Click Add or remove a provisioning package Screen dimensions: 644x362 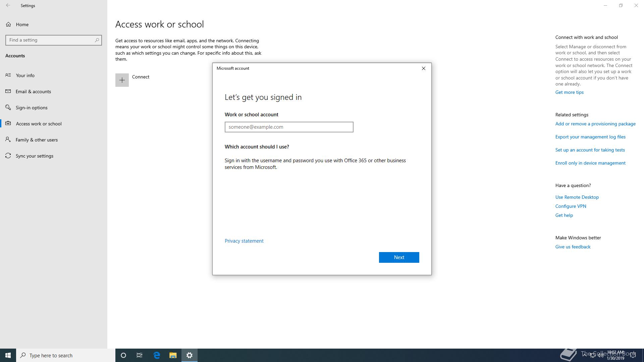[595, 124]
